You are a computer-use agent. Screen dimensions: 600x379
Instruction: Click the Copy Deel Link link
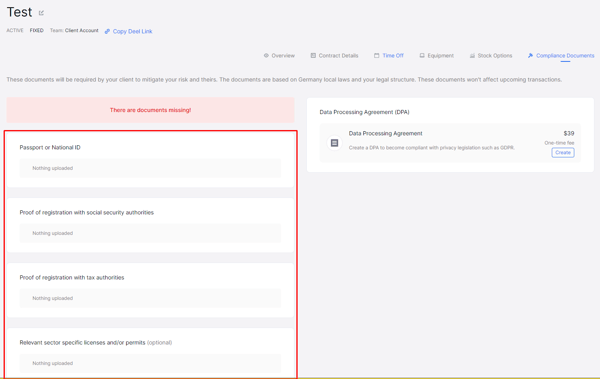click(x=132, y=31)
